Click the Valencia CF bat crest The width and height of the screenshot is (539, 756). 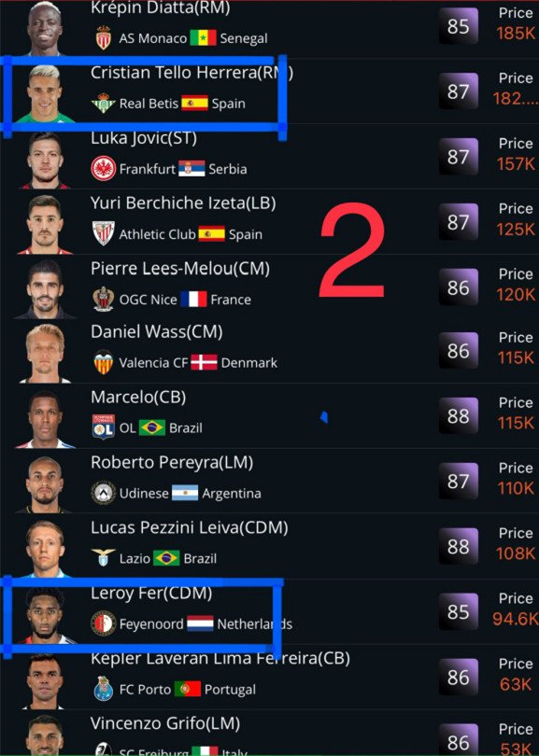pos(104,362)
